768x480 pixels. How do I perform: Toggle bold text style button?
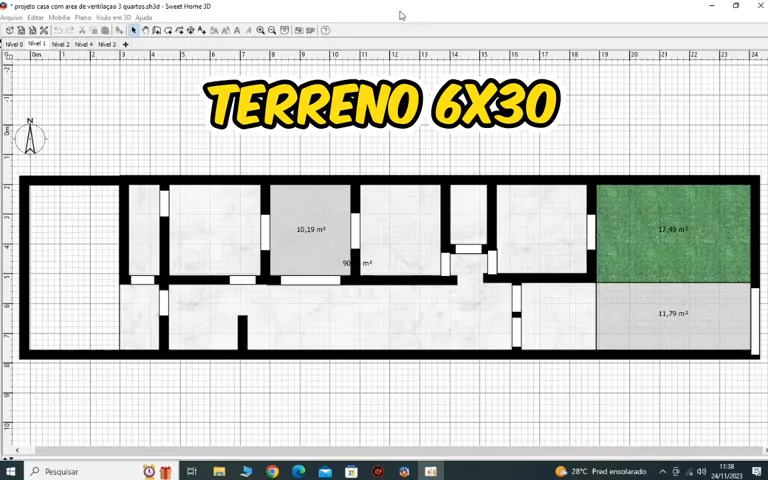(237, 30)
